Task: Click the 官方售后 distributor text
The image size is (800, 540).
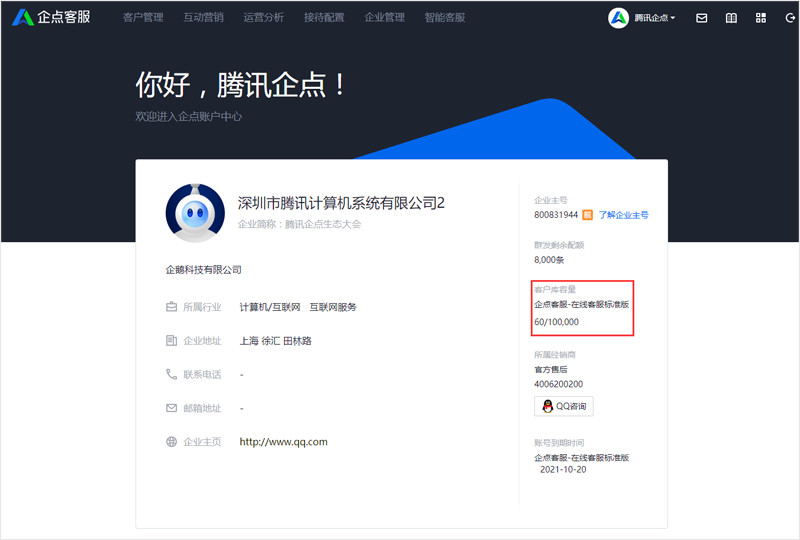Action: point(551,369)
